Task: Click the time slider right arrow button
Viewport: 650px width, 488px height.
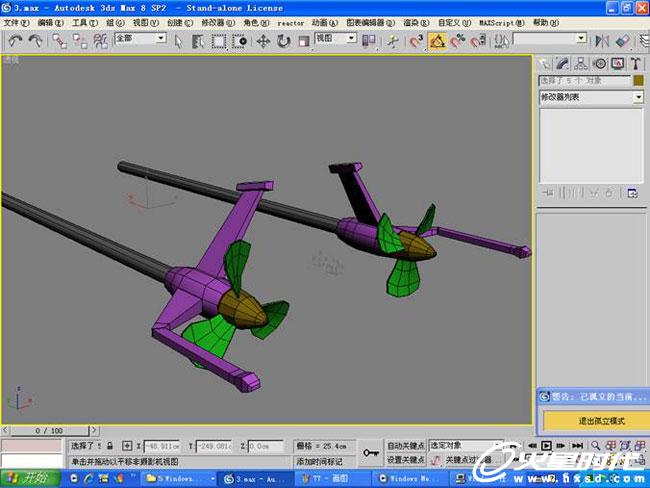Action: (x=94, y=430)
